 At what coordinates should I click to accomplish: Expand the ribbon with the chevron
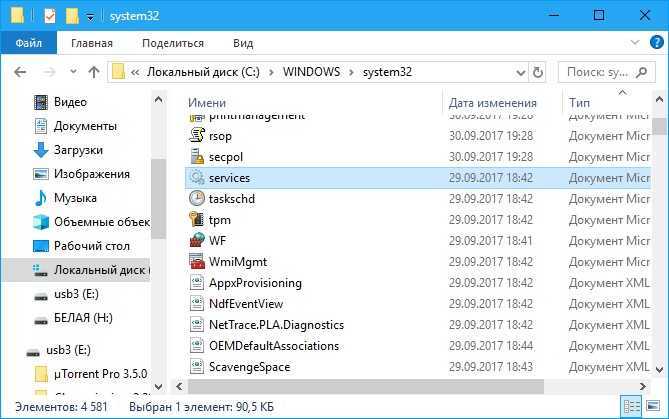coord(635,42)
